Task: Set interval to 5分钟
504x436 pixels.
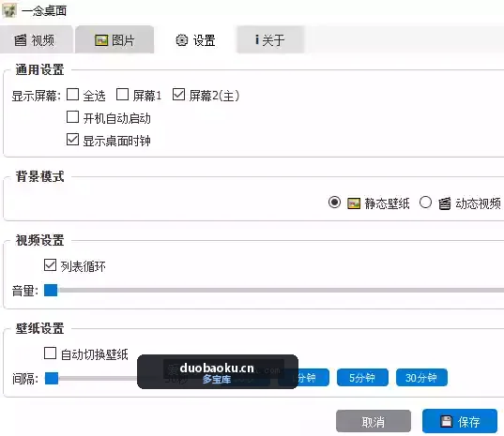Action: click(x=362, y=378)
